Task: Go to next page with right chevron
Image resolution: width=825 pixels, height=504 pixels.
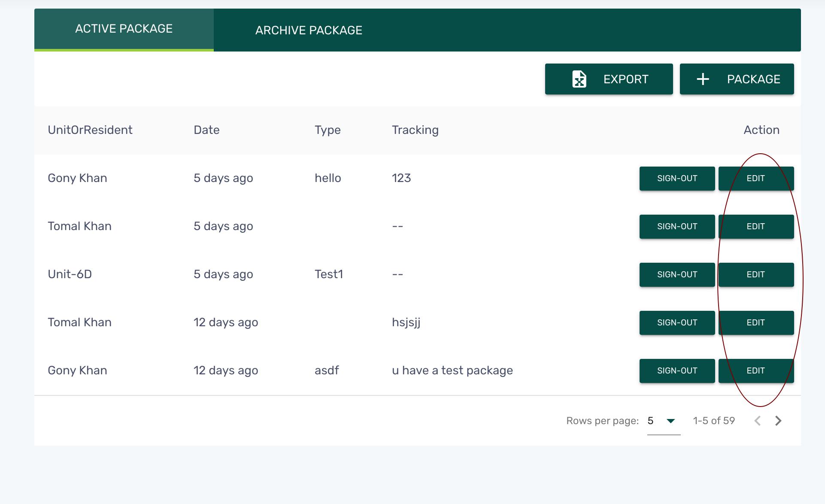Action: 778,421
